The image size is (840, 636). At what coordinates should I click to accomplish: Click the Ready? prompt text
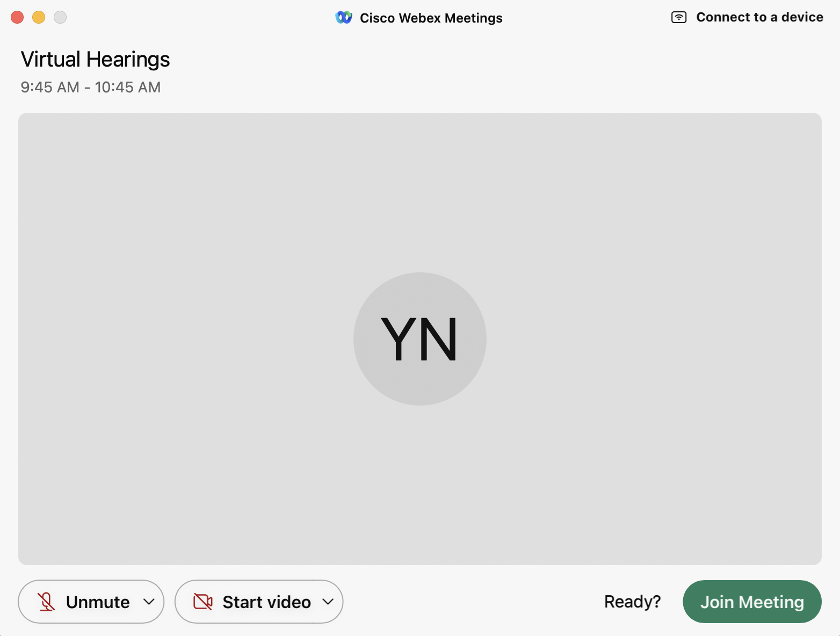tap(632, 602)
